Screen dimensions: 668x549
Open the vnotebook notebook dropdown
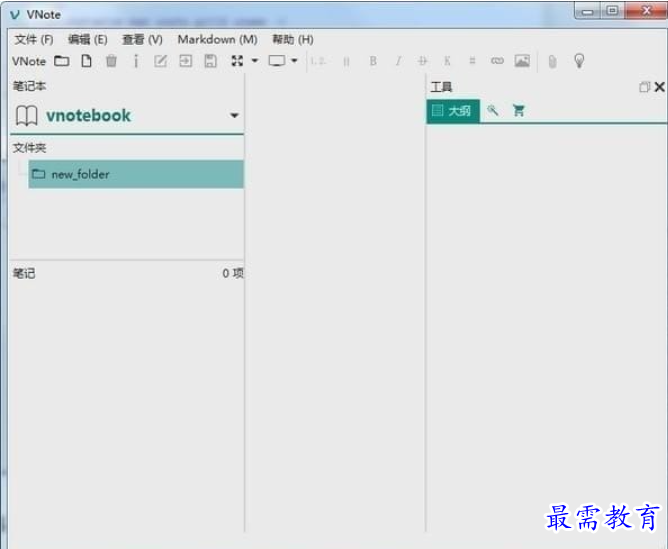(x=234, y=115)
